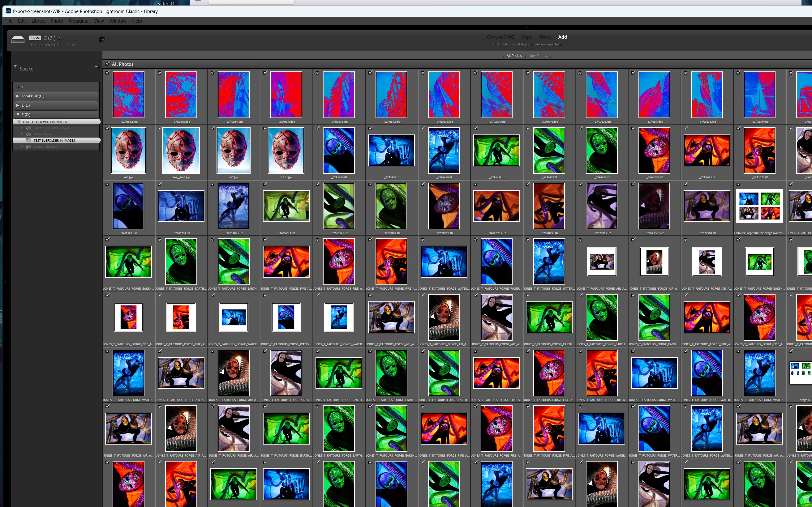
Task: Choose the Copy as DNG import option
Action: tap(500, 37)
